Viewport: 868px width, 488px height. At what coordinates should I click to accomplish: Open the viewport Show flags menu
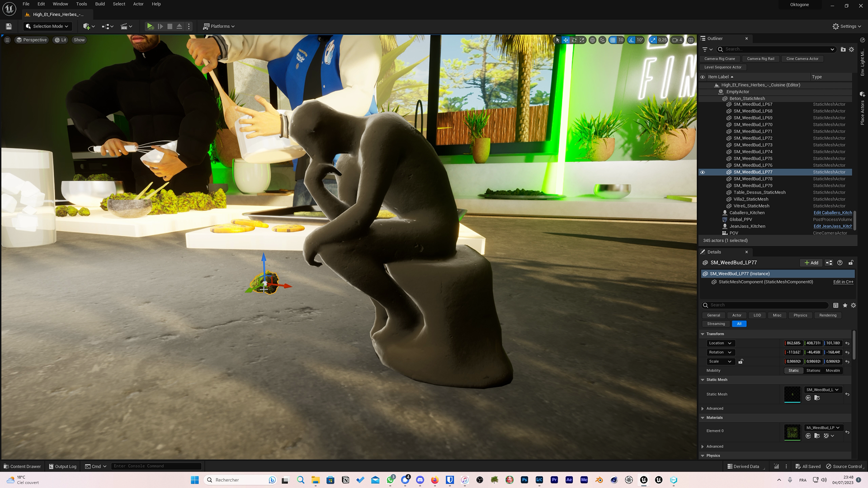(79, 40)
